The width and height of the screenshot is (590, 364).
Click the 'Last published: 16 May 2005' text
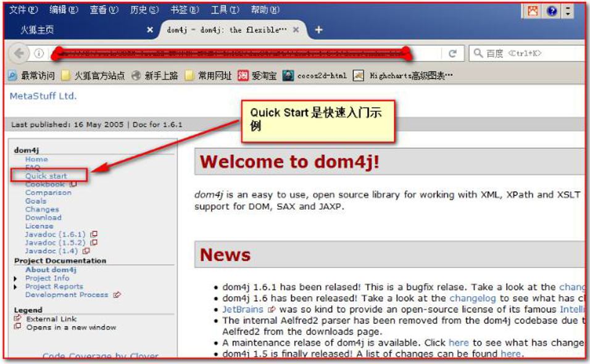click(67, 125)
